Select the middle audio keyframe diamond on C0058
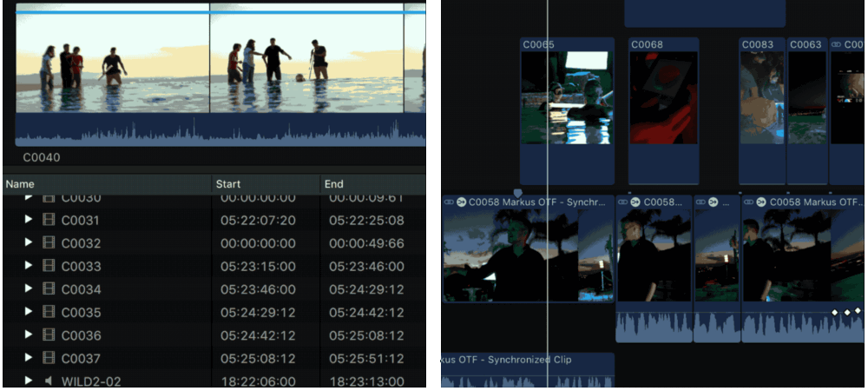This screenshot has height=391, width=868. [846, 312]
